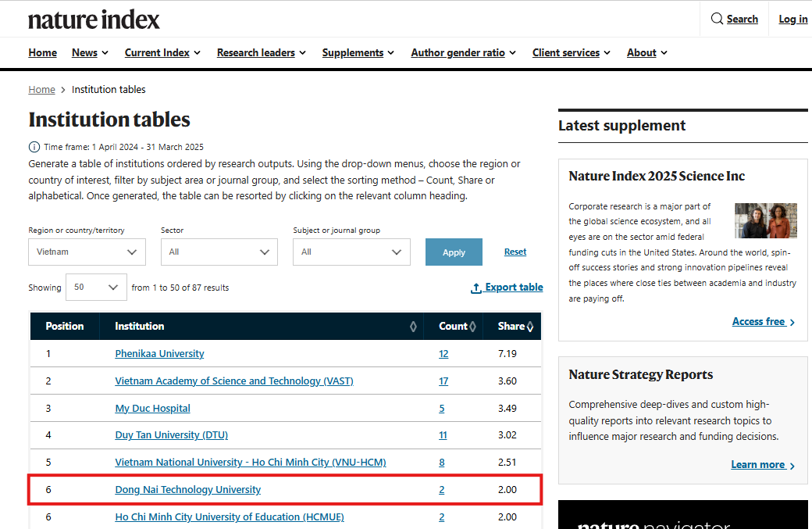Open the Showing results count dropdown
Image resolution: width=812 pixels, height=529 pixels.
click(96, 287)
